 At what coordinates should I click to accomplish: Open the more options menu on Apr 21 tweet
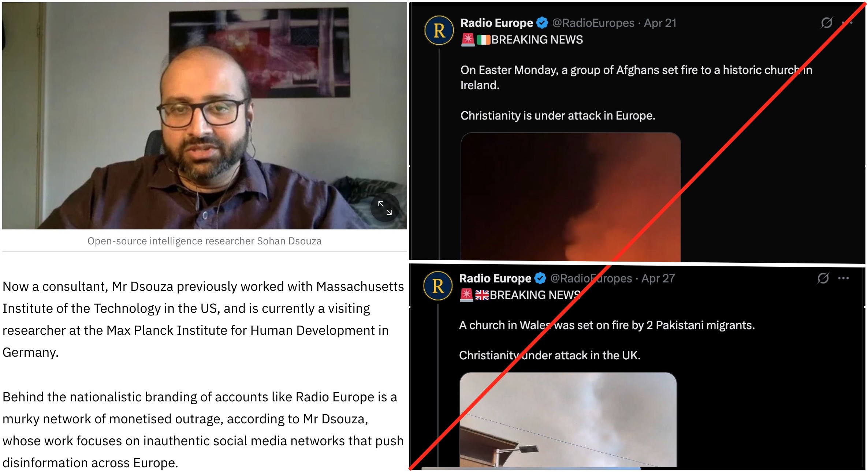click(x=847, y=23)
